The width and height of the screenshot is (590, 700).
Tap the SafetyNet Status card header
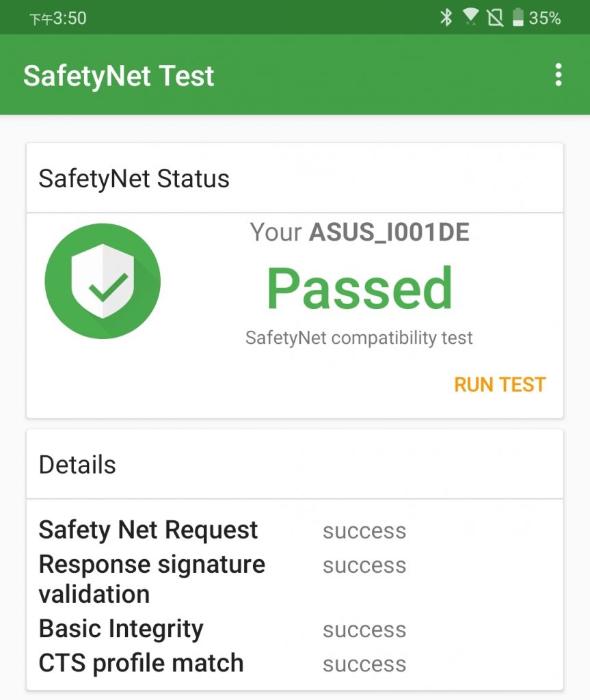[134, 178]
